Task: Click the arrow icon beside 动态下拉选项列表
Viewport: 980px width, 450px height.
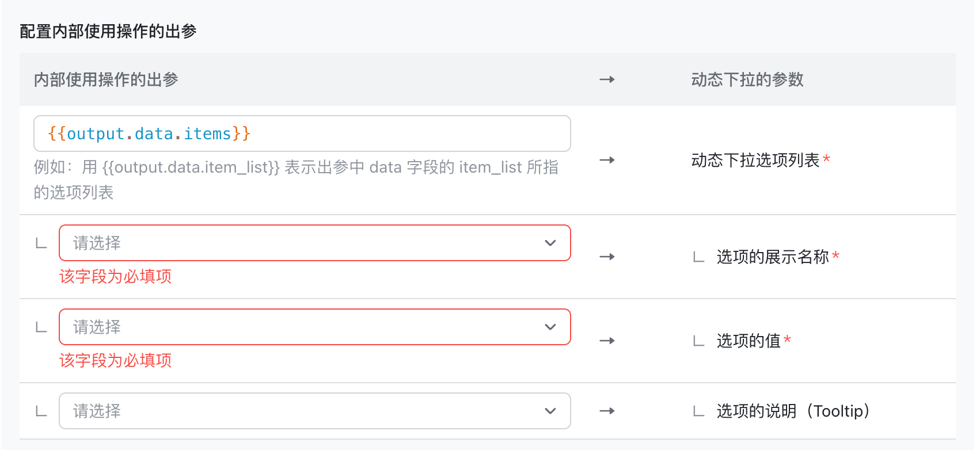Action: [x=607, y=160]
